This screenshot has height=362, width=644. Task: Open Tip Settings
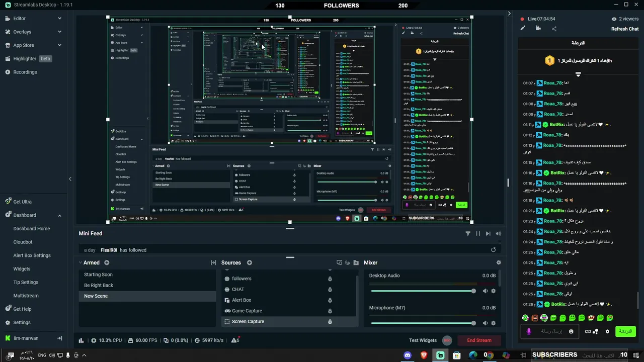pyautogui.click(x=26, y=282)
